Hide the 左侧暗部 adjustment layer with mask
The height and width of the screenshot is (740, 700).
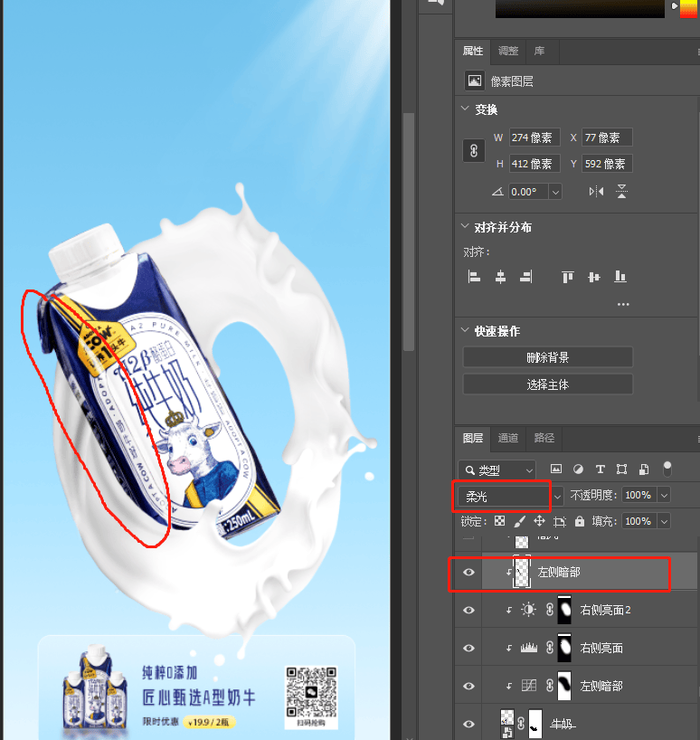[x=468, y=686]
